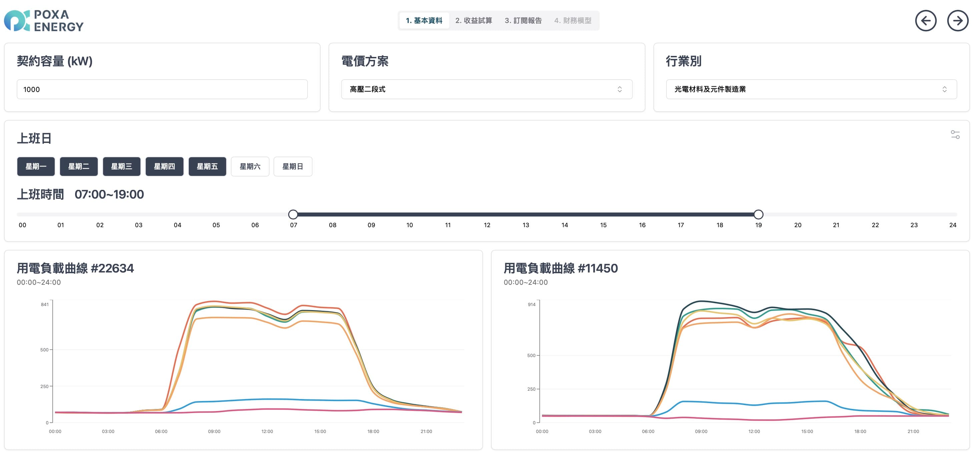Click the 星期四 working day button
980x453 pixels.
click(x=164, y=166)
